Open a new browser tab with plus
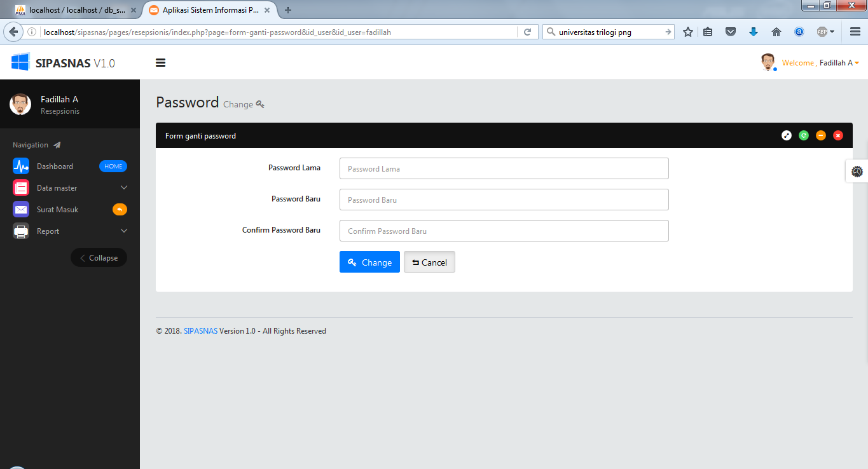Image resolution: width=868 pixels, height=469 pixels. click(x=288, y=10)
